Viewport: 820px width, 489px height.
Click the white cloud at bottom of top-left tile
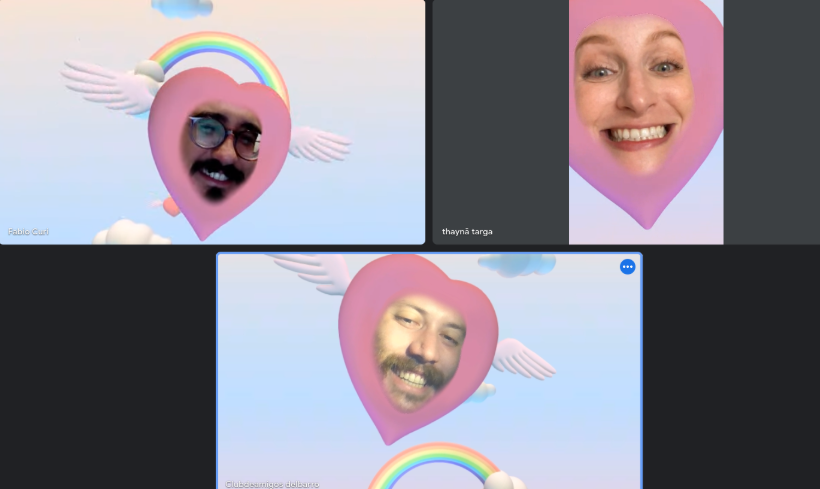[132, 234]
